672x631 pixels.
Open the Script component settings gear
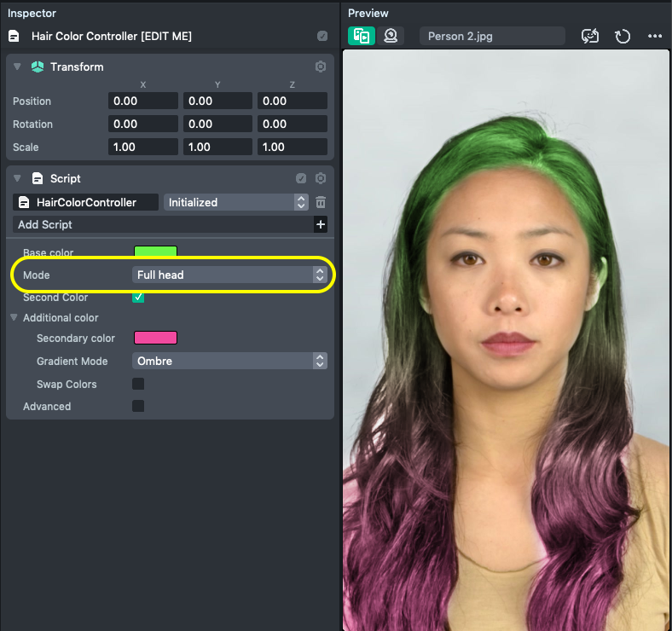tap(321, 178)
